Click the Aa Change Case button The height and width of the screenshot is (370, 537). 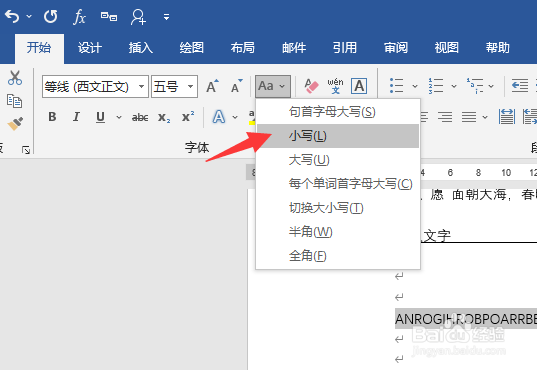tap(273, 86)
